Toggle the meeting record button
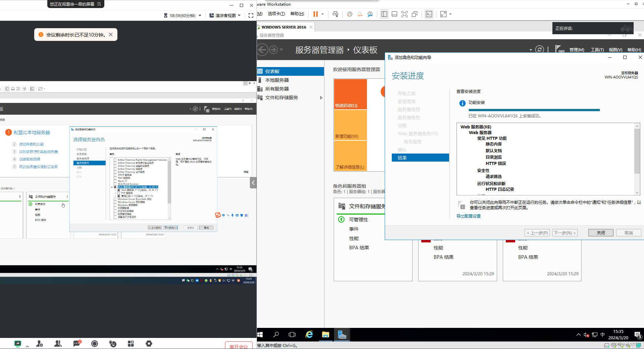Image resolution: width=644 pixels, height=349 pixels. pyautogui.click(x=95, y=343)
